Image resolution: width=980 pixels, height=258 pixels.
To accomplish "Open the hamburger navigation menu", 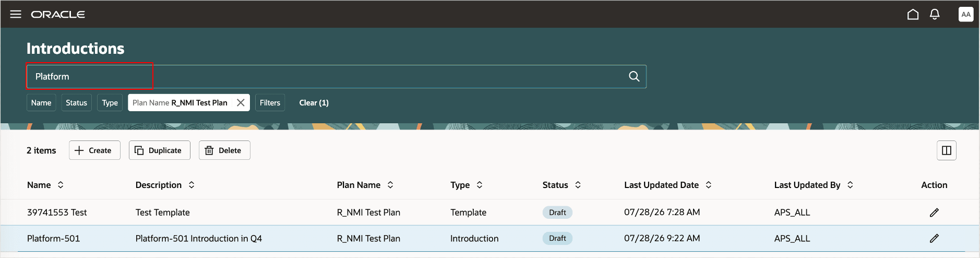I will [x=16, y=14].
